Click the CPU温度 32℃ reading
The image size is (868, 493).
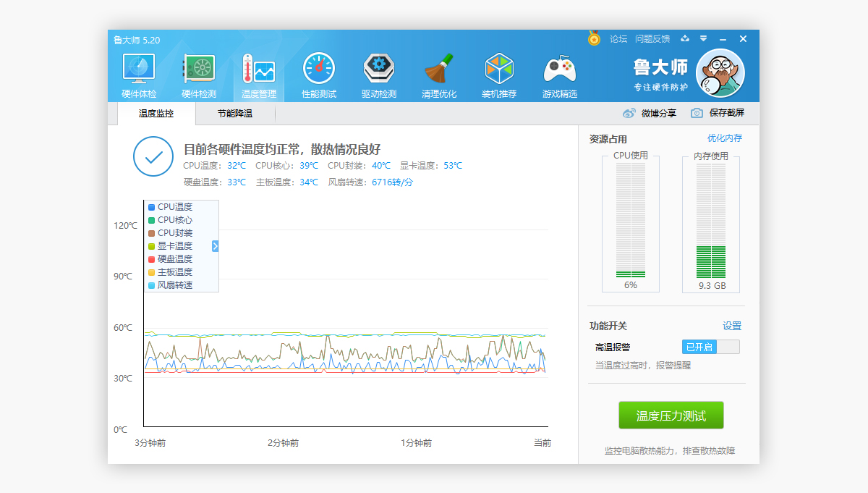214,166
